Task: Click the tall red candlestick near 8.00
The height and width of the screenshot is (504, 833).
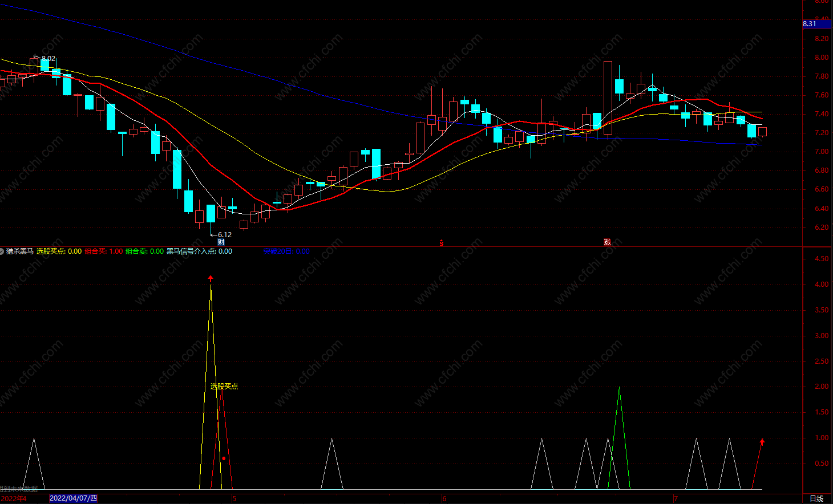Action: (x=608, y=98)
